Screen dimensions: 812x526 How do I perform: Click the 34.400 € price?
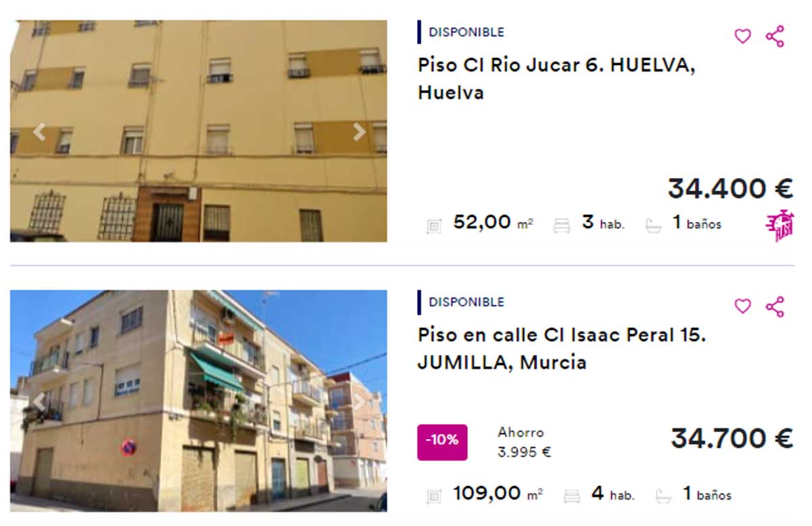click(730, 189)
